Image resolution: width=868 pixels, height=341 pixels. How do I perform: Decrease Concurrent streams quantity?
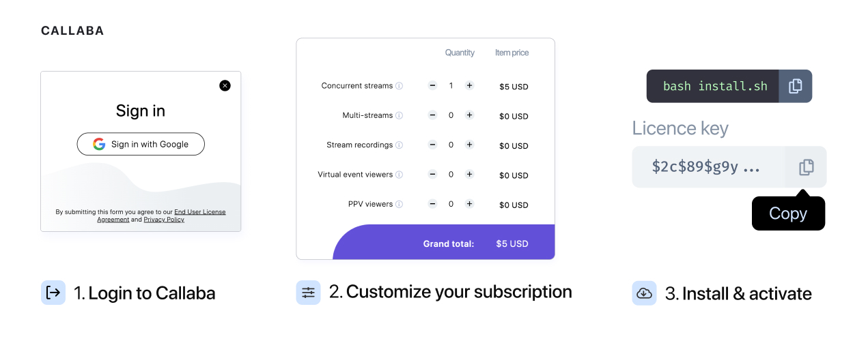point(432,86)
